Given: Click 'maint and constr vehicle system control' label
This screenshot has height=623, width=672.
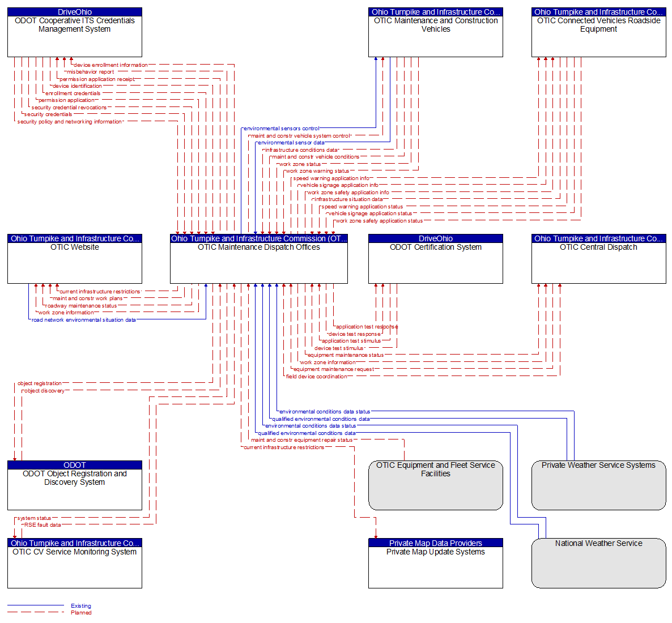Looking at the screenshot, I should pos(301,136).
